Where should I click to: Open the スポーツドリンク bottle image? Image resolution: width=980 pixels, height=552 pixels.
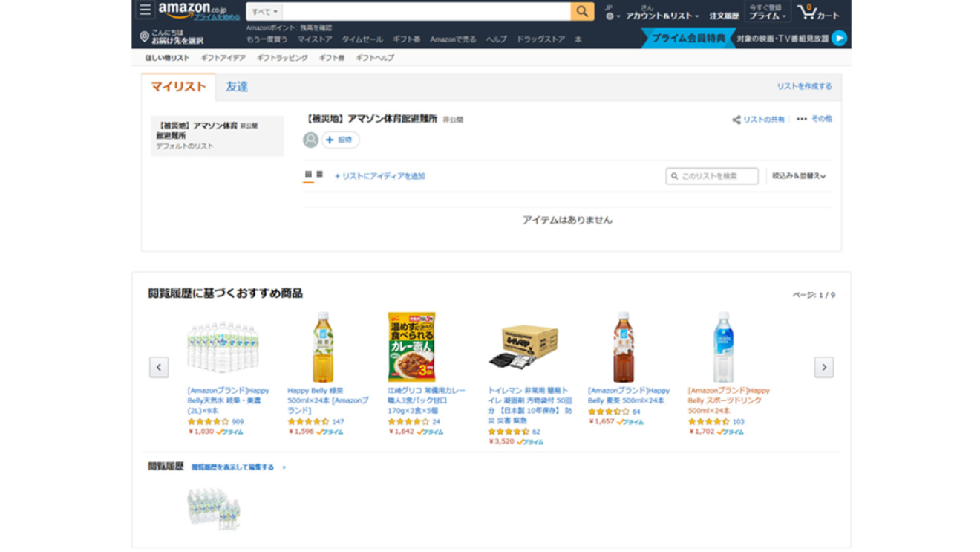tap(723, 347)
